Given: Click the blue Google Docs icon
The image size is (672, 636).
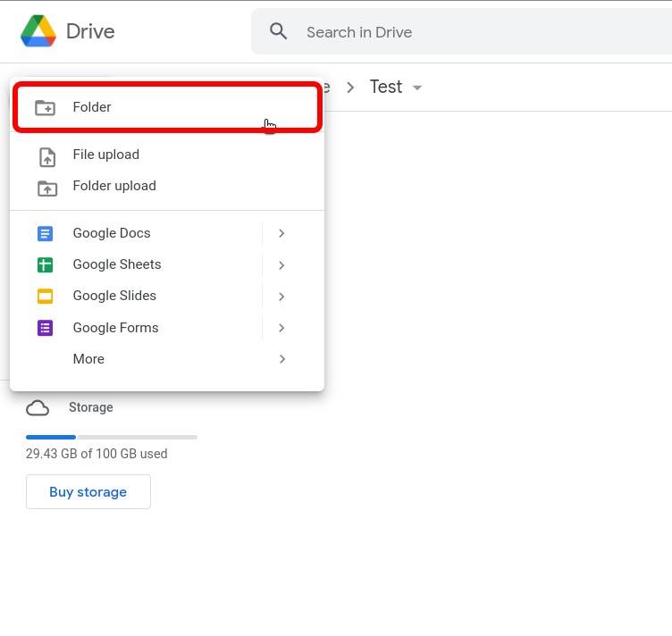Looking at the screenshot, I should pyautogui.click(x=45, y=233).
